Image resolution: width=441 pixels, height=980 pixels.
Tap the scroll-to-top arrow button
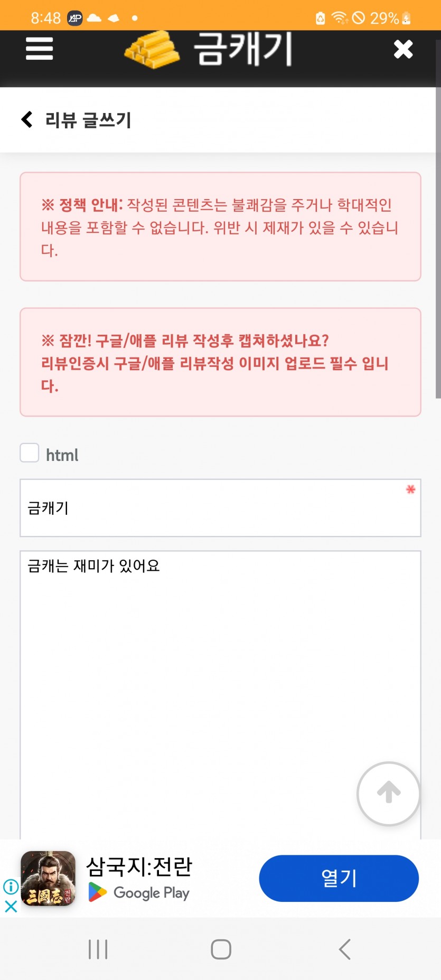pyautogui.click(x=389, y=793)
